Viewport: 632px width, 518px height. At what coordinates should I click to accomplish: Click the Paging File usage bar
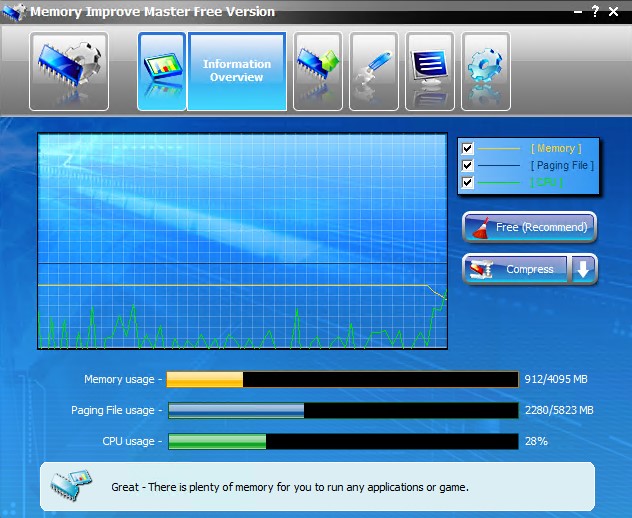343,410
